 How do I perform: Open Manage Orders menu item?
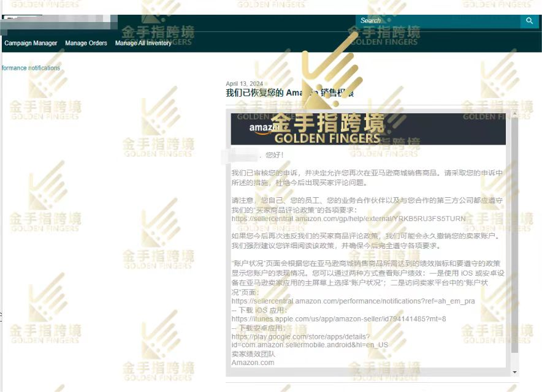tap(86, 43)
